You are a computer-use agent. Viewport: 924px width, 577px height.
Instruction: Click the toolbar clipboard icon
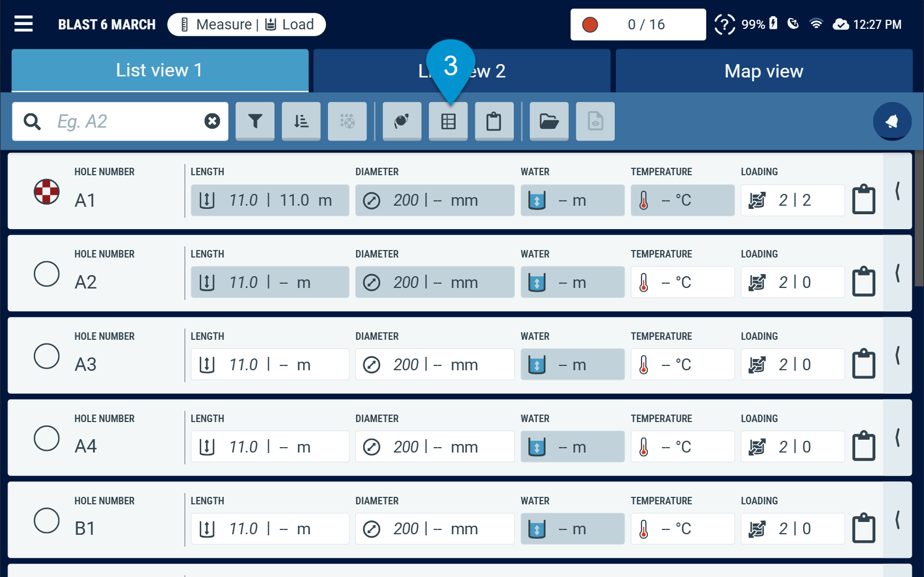pos(494,121)
